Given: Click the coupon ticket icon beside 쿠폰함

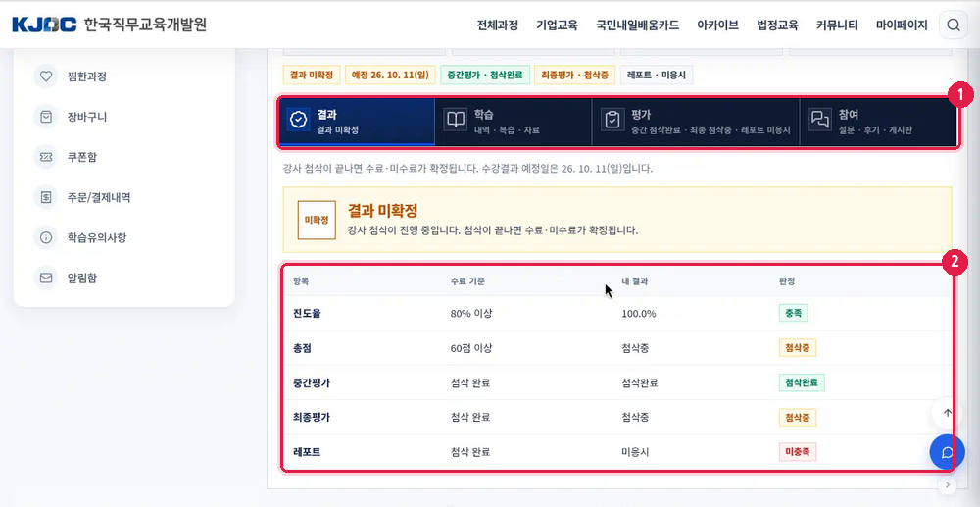Looking at the screenshot, I should [46, 157].
